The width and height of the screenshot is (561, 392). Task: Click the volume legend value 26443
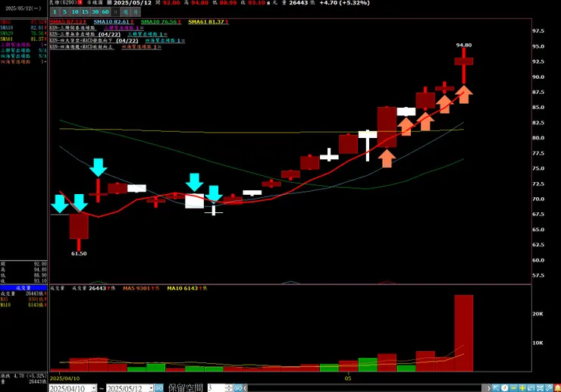97,288
